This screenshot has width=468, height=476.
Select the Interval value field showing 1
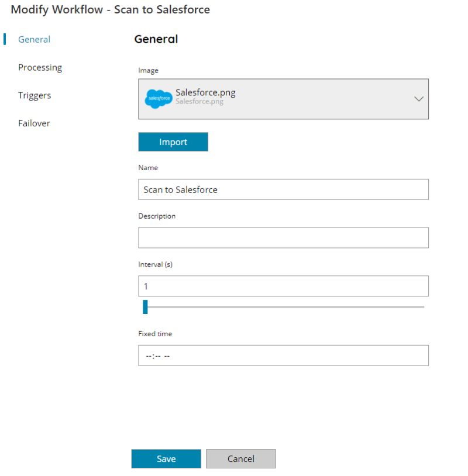(283, 286)
